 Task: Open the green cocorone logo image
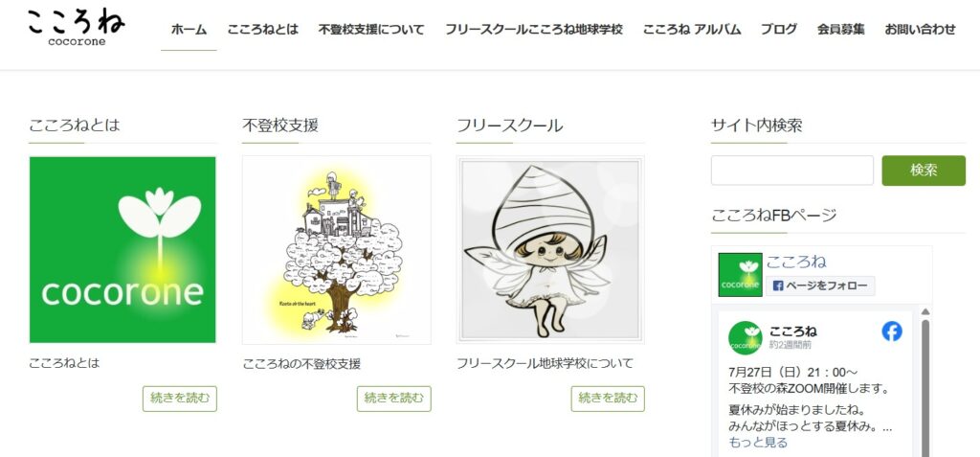click(122, 250)
